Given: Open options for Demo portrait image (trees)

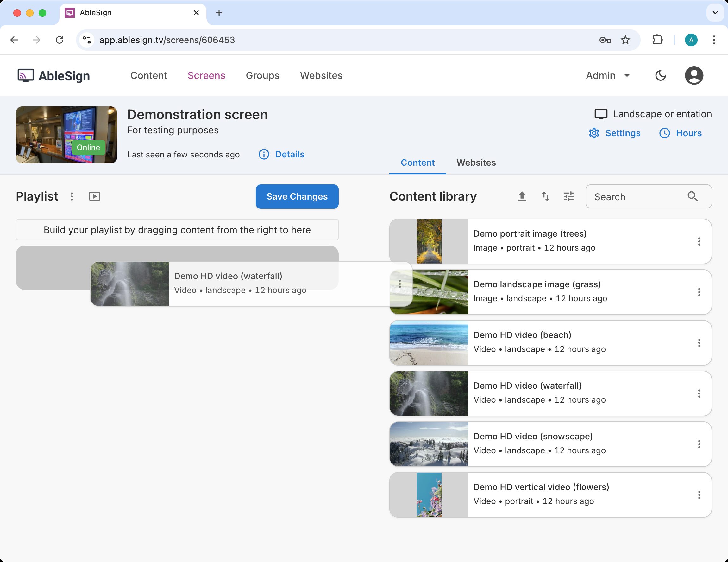Looking at the screenshot, I should [x=699, y=241].
